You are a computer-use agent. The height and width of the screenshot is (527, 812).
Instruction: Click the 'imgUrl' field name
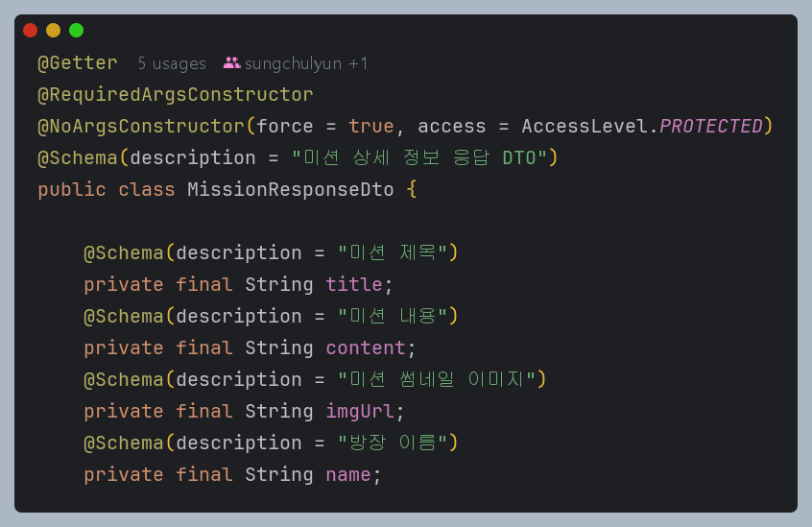coord(360,411)
